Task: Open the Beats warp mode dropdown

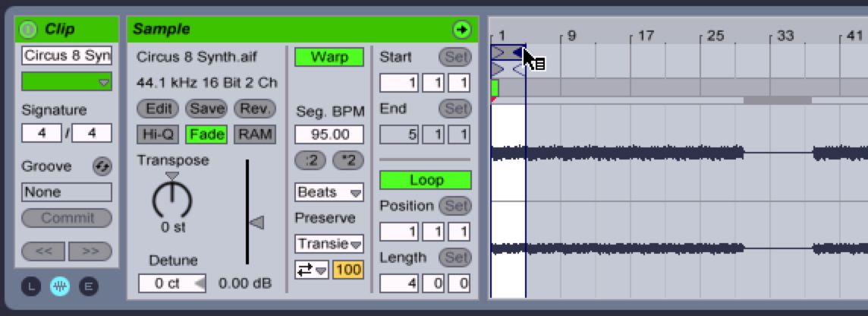Action: [x=329, y=192]
